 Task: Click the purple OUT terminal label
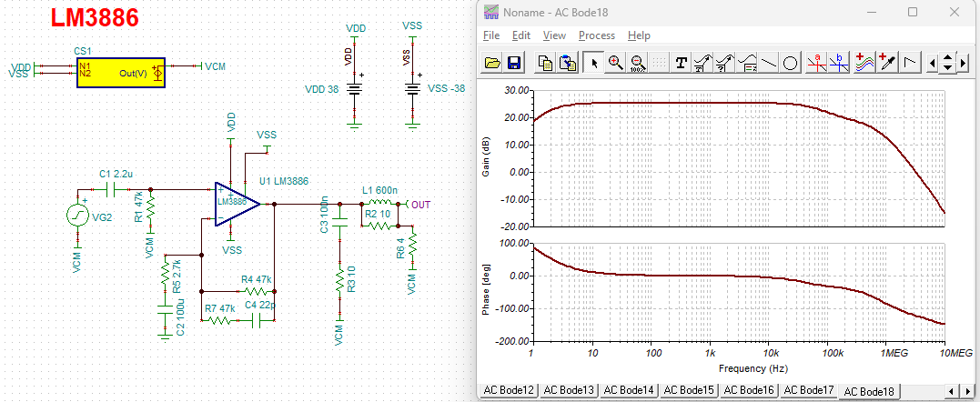coord(421,204)
